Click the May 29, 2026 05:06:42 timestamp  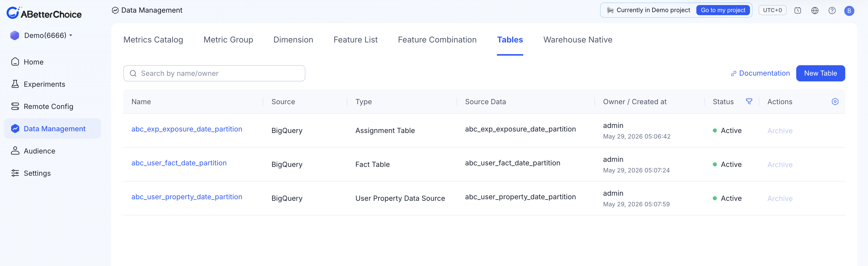click(636, 137)
